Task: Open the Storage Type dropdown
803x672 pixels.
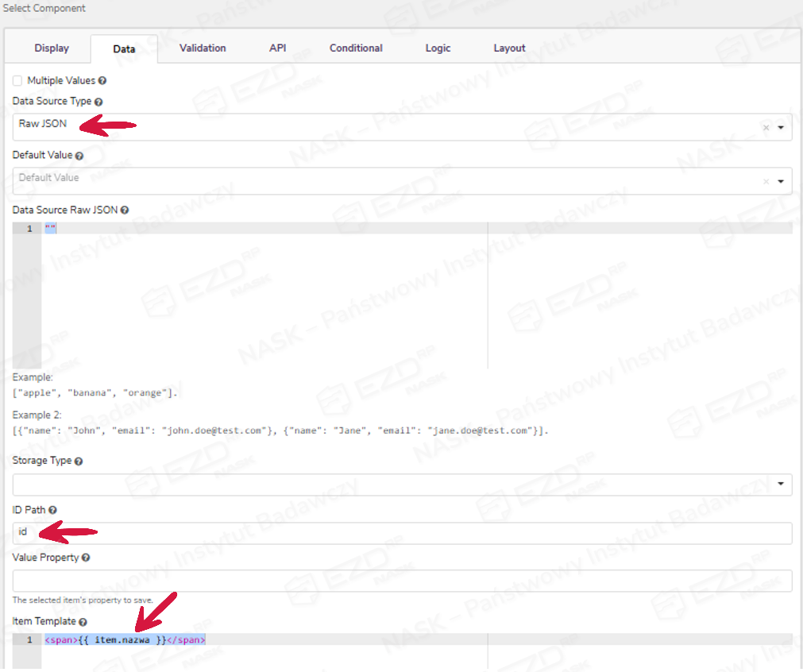Action: (x=781, y=484)
